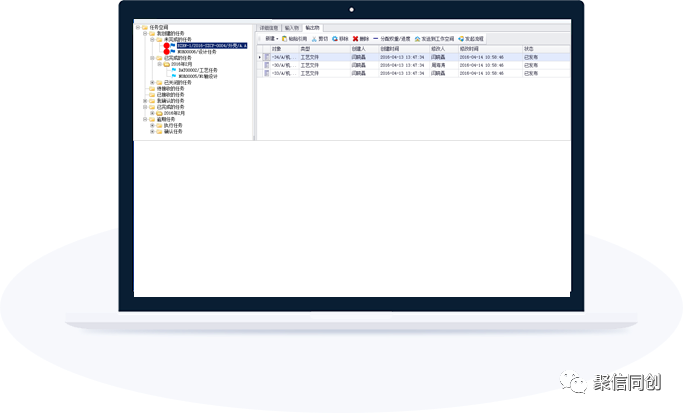Image resolution: width=683 pixels, height=413 pixels.
Task: Click the ~33/A object cell
Action: (x=284, y=73)
